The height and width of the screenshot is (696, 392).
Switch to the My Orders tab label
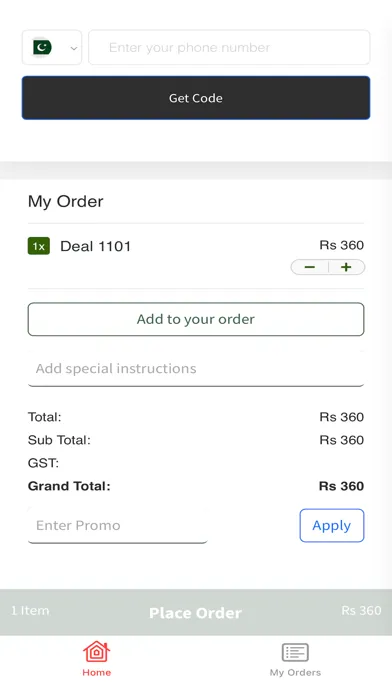295,672
